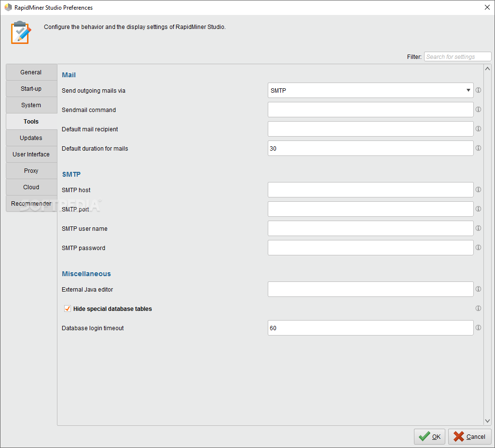Focus the SMTP host input field

coord(371,190)
